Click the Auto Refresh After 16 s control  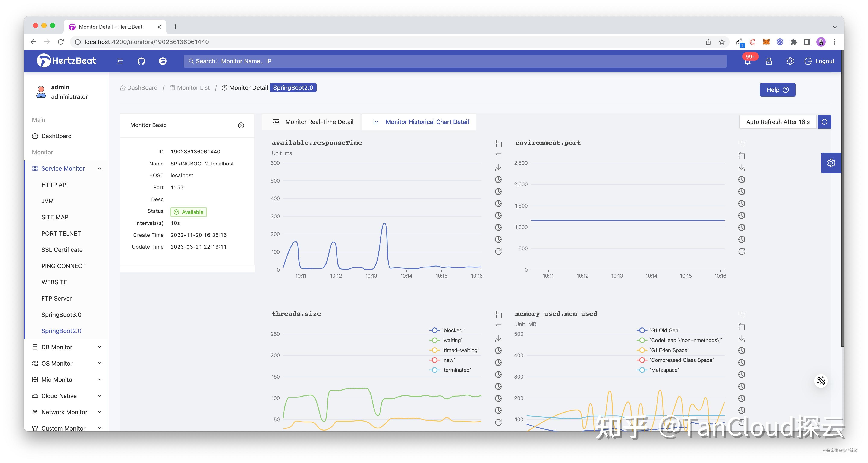[778, 122]
